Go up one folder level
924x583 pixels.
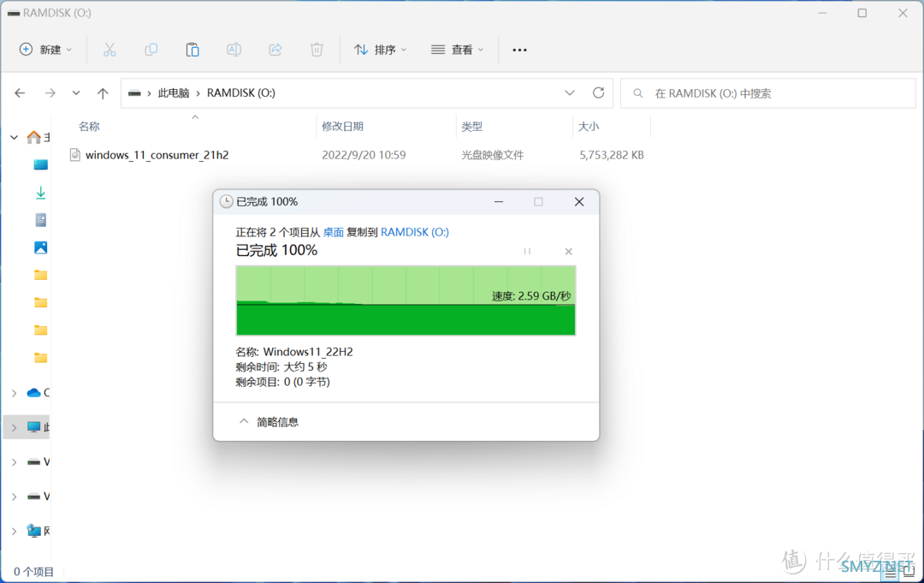(103, 93)
